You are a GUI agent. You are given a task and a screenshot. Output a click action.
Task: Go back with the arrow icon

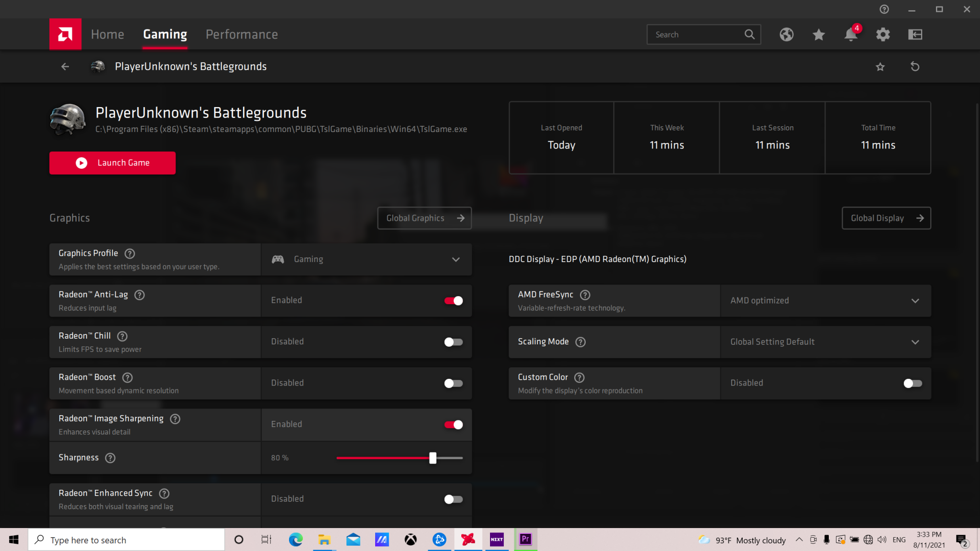(x=65, y=66)
